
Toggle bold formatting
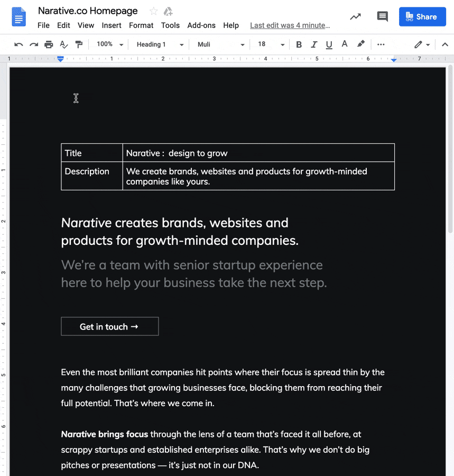click(x=299, y=44)
